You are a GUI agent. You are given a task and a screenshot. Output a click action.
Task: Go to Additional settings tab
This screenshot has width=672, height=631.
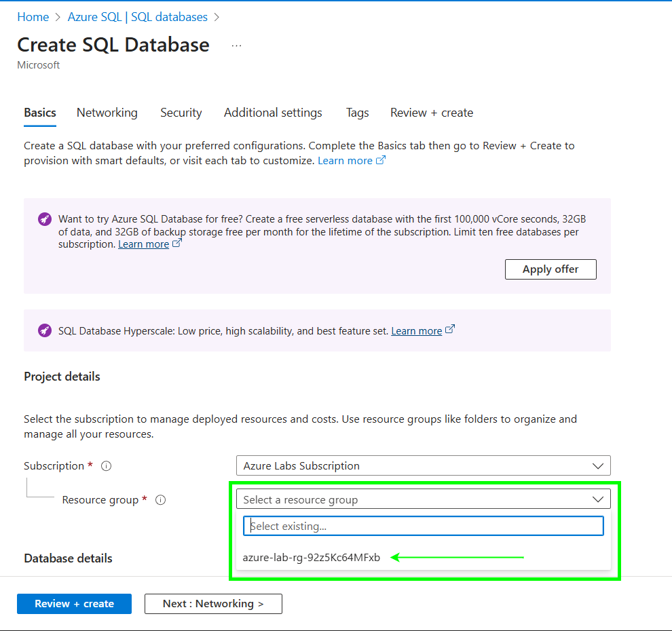pos(273,113)
